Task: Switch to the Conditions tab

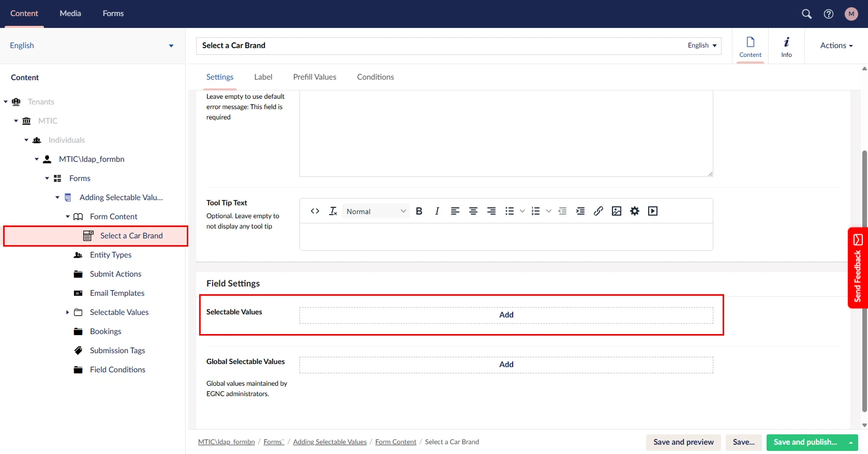Action: point(375,77)
